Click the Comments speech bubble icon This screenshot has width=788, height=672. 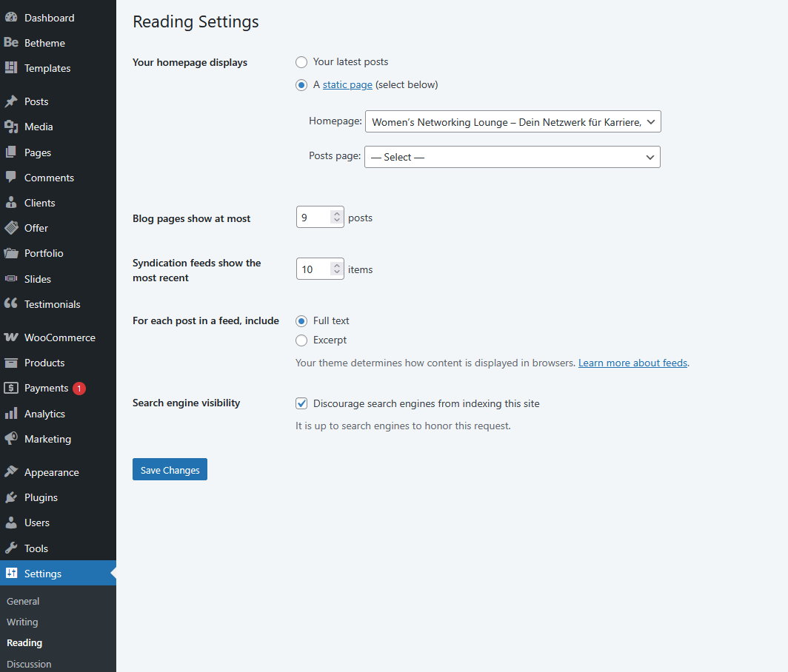tap(11, 178)
